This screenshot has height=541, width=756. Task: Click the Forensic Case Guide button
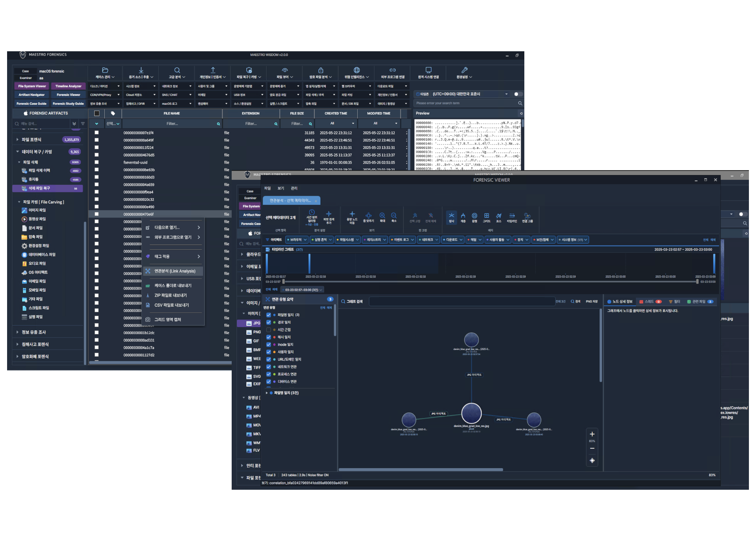[x=31, y=104]
